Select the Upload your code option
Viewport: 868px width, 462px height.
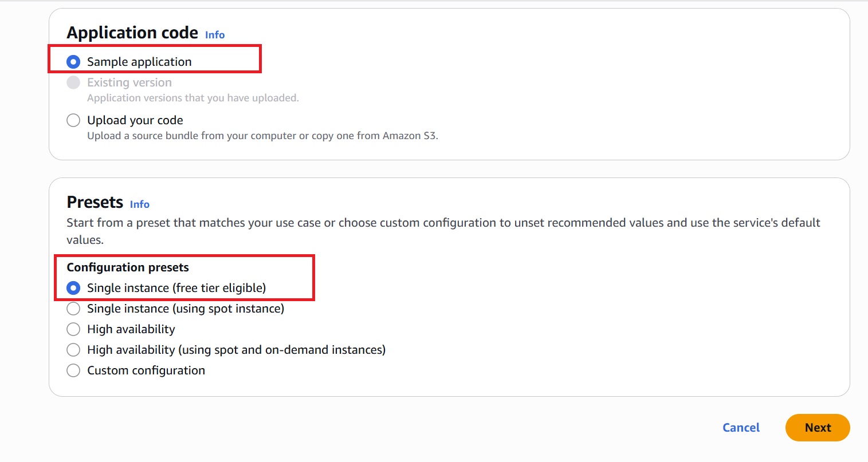[x=73, y=120]
